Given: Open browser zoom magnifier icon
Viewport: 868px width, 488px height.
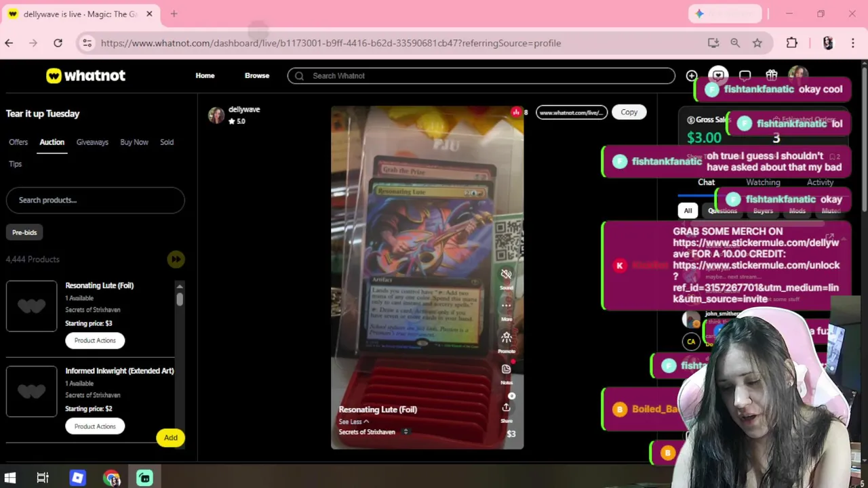Looking at the screenshot, I should pos(735,43).
